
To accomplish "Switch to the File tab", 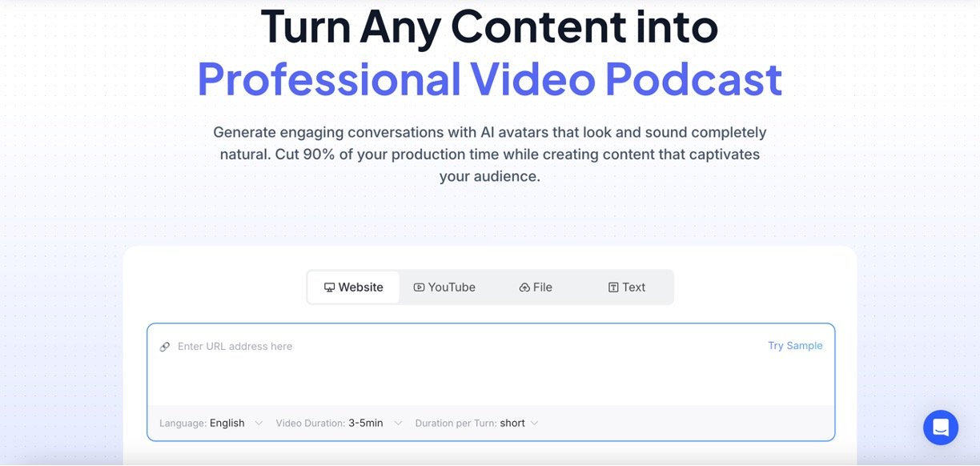I will pos(535,287).
